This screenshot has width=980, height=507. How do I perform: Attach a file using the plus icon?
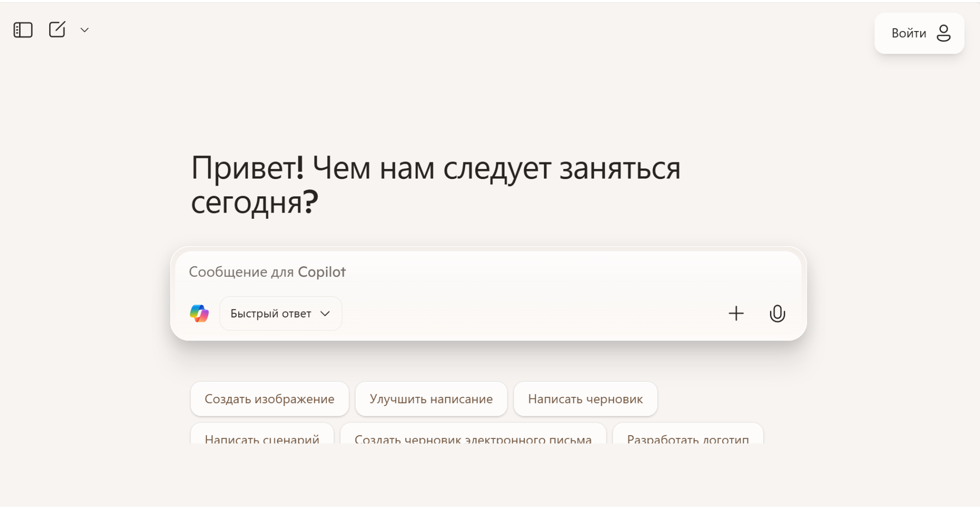click(x=736, y=314)
